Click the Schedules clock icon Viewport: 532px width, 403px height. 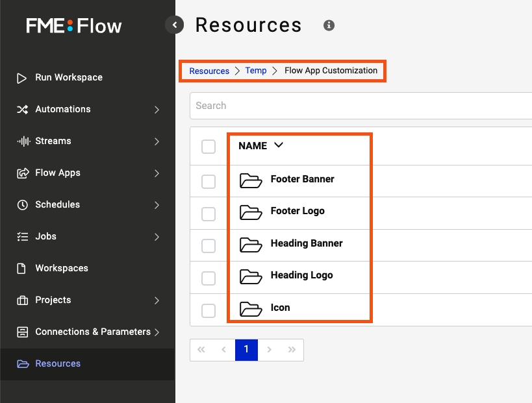(23, 205)
